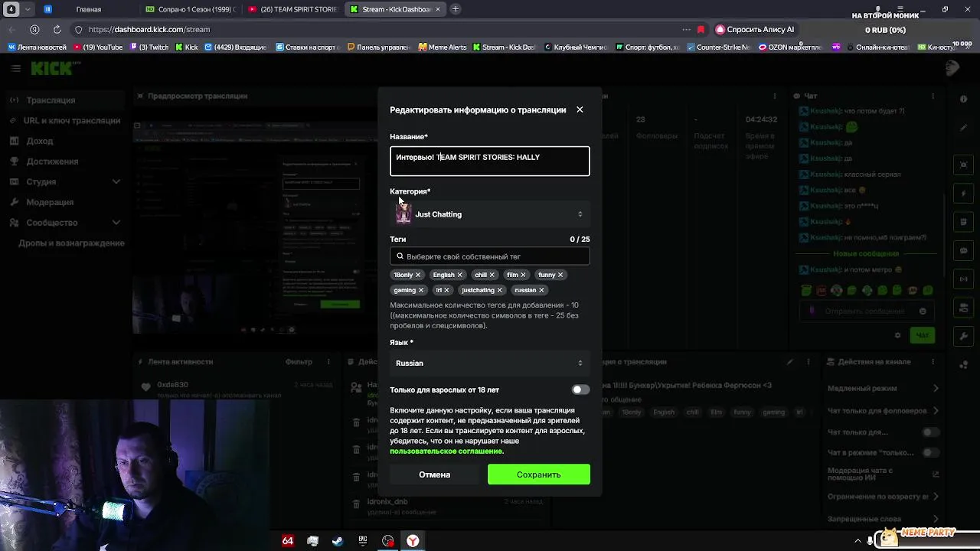Open a new browser tab
This screenshot has width=980, height=551.
click(x=456, y=9)
